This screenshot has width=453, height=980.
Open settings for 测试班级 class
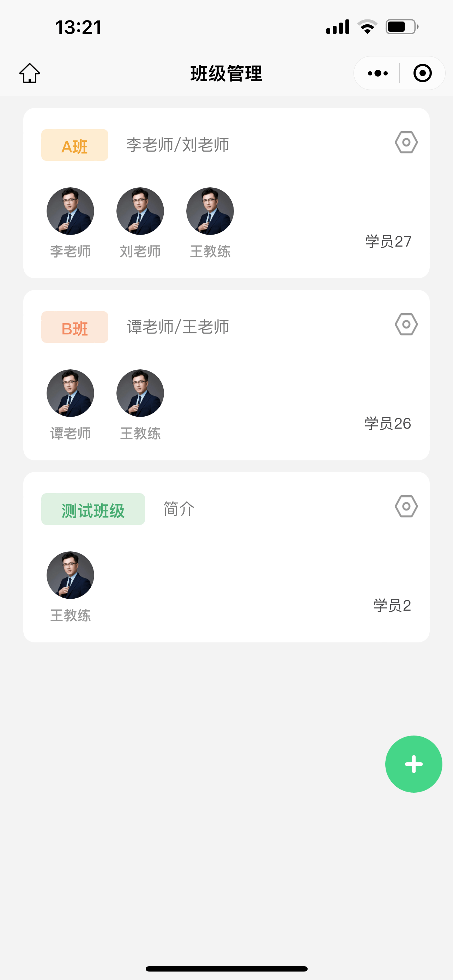(406, 506)
